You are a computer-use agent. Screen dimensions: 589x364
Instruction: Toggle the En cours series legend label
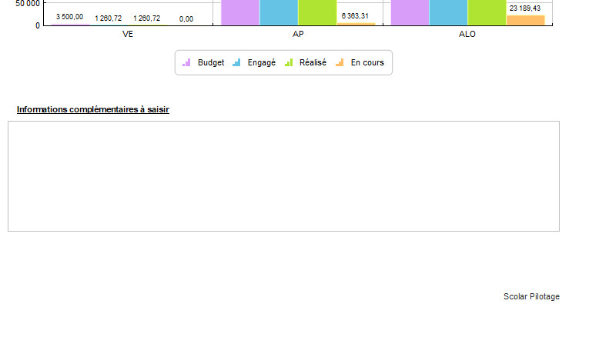[x=366, y=62]
